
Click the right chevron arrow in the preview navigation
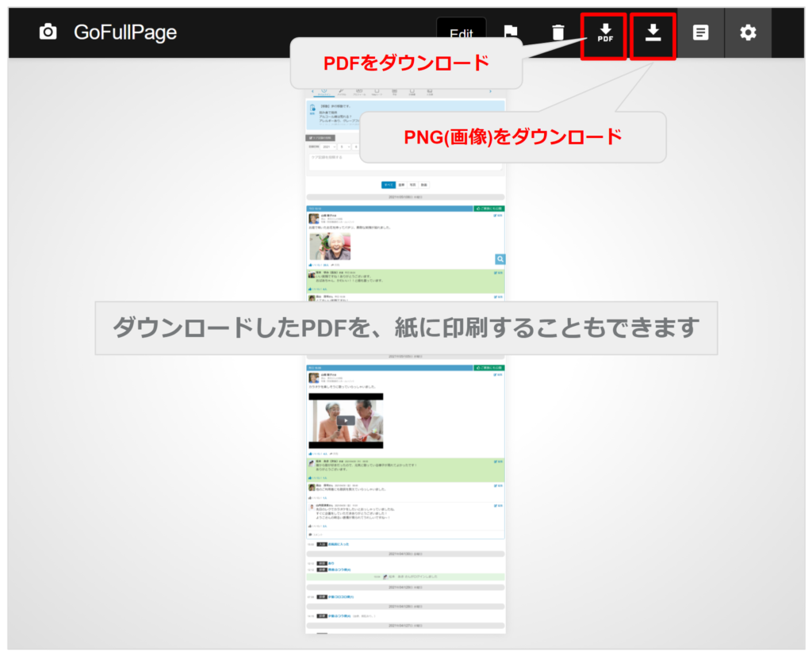click(x=490, y=91)
